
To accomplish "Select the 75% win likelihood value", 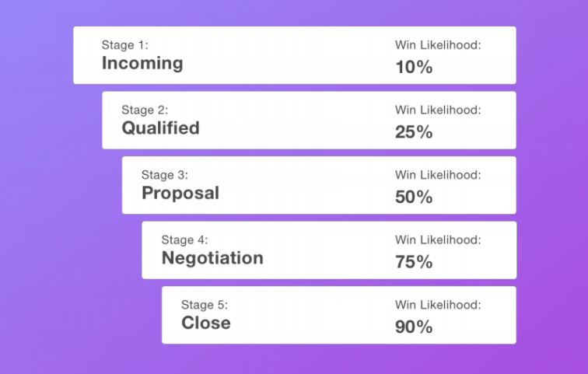I will [x=414, y=262].
